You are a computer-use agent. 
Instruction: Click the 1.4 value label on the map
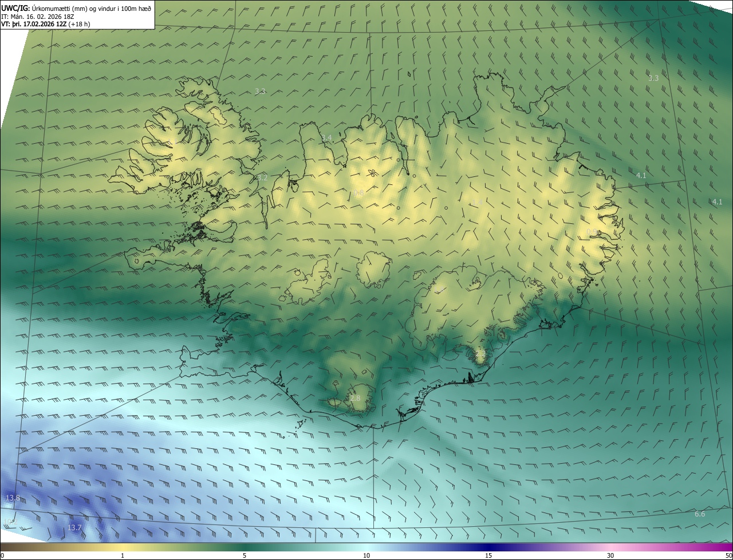(x=476, y=202)
